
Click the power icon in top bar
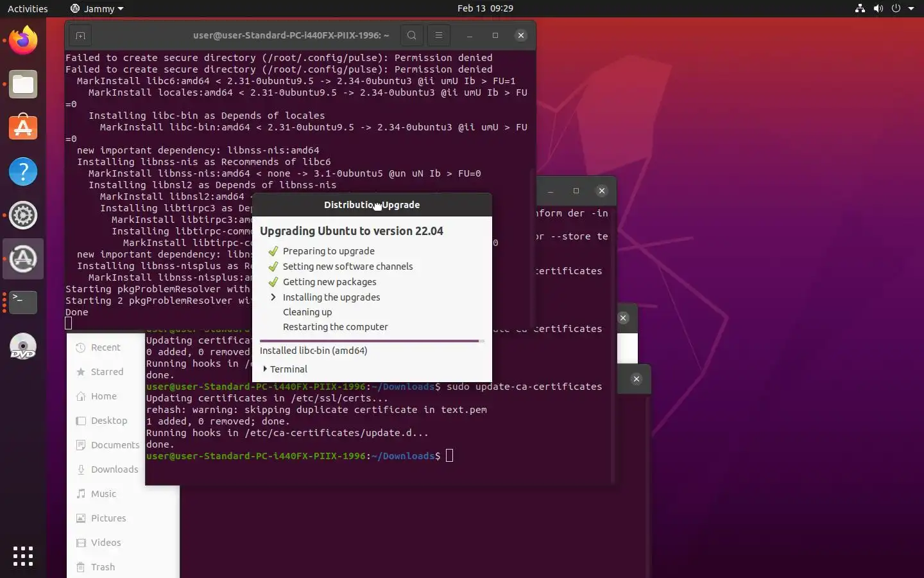(x=896, y=8)
